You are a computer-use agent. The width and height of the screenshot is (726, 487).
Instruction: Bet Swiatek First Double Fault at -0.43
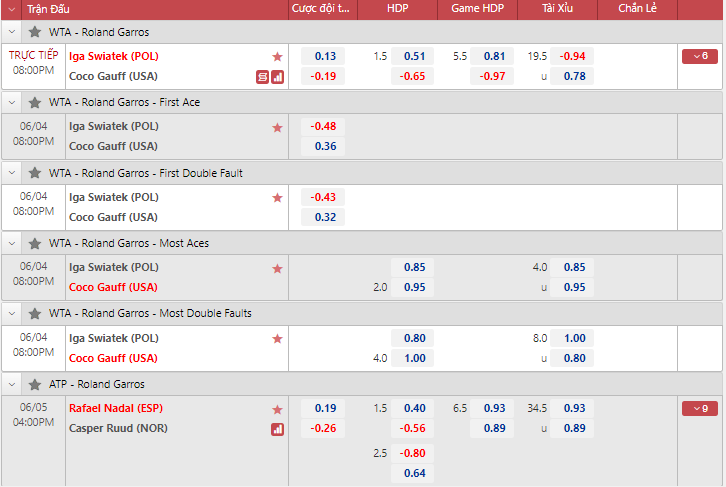coord(323,197)
